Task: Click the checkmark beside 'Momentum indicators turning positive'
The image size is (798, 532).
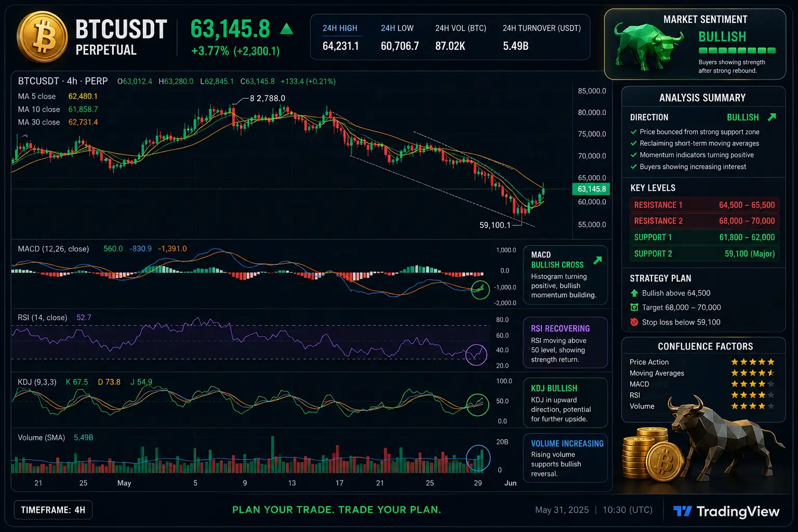Action: click(x=633, y=155)
